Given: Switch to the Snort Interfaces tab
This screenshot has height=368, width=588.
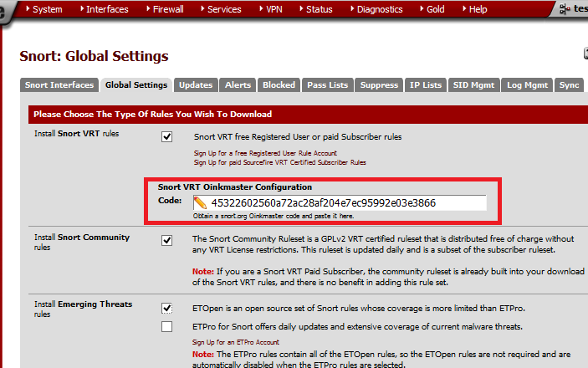Looking at the screenshot, I should (x=59, y=85).
